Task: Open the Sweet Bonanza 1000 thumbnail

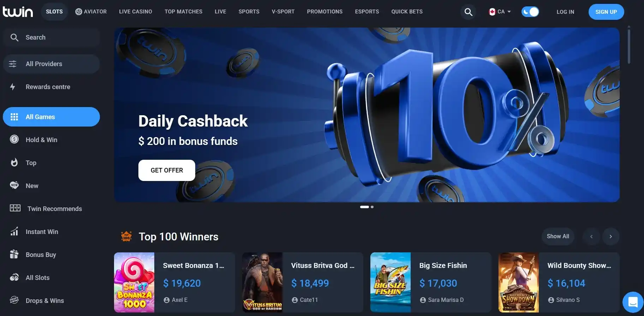Action: click(x=134, y=282)
